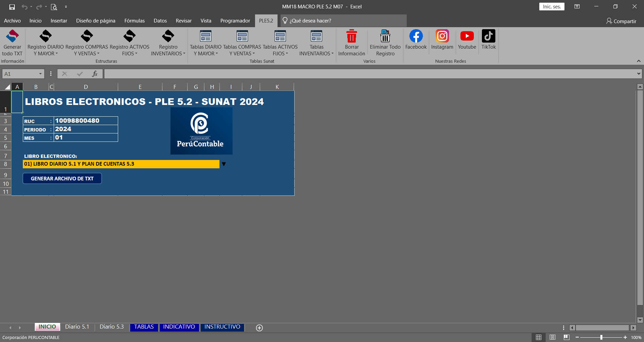The width and height of the screenshot is (644, 342).
Task: Expand Registro DIARIO Y MAYOR dropdown
Action: click(x=46, y=50)
